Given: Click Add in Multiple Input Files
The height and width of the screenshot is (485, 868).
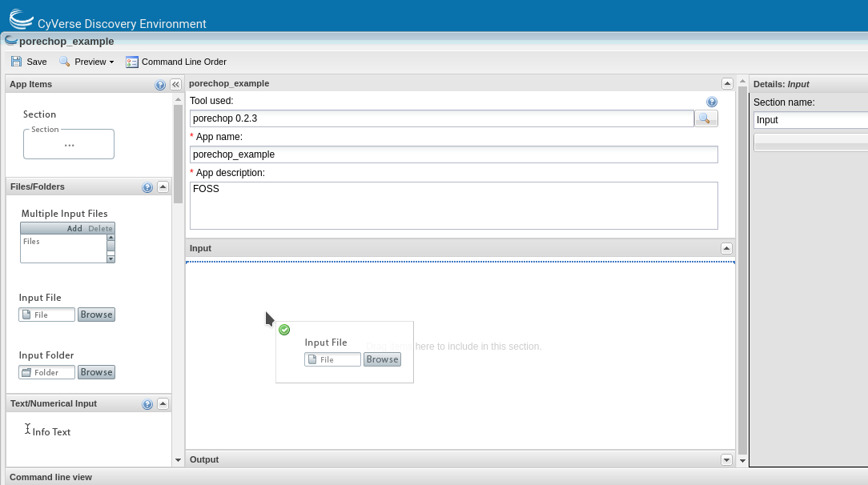Looking at the screenshot, I should click(74, 228).
